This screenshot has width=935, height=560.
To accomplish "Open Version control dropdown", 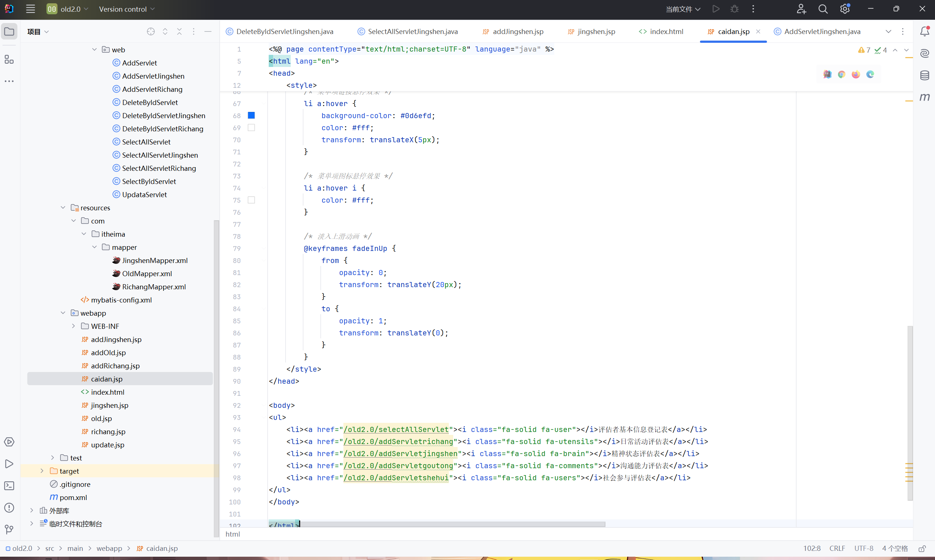I will point(127,9).
